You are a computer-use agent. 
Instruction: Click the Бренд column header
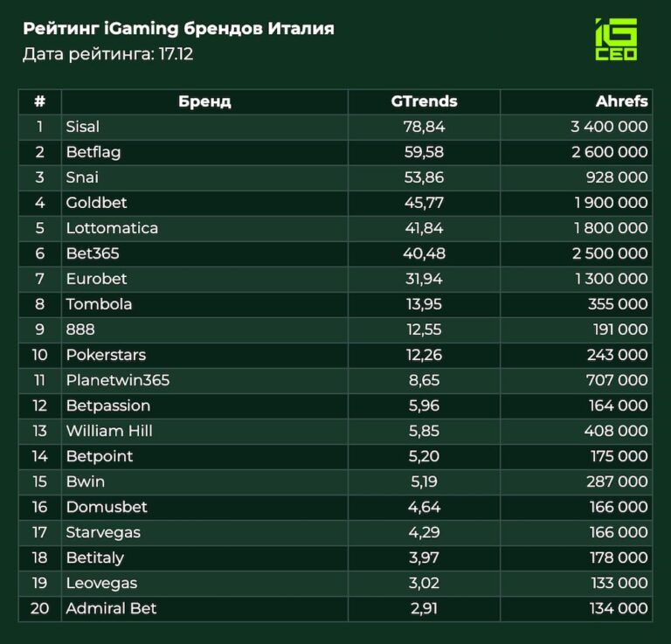204,101
